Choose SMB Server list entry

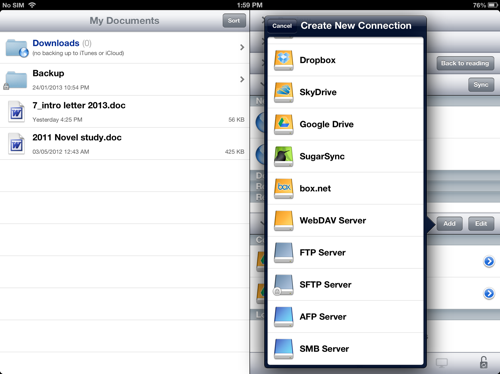tap(346, 349)
